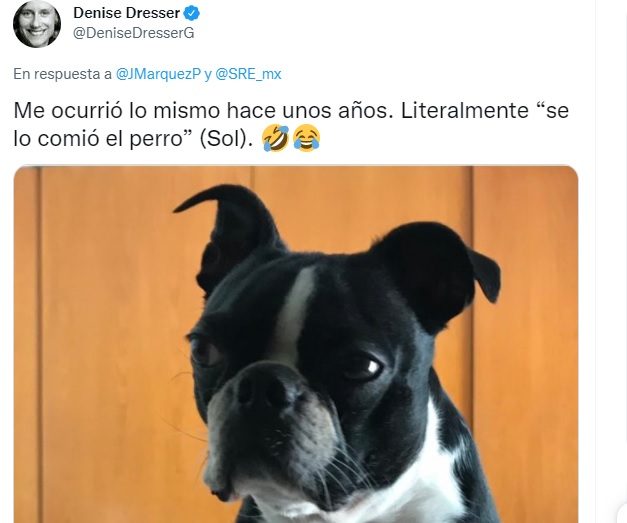Screen dimensions: 627x523
Task: Open Denise Dresser's profile avatar
Action: pyautogui.click(x=37, y=23)
